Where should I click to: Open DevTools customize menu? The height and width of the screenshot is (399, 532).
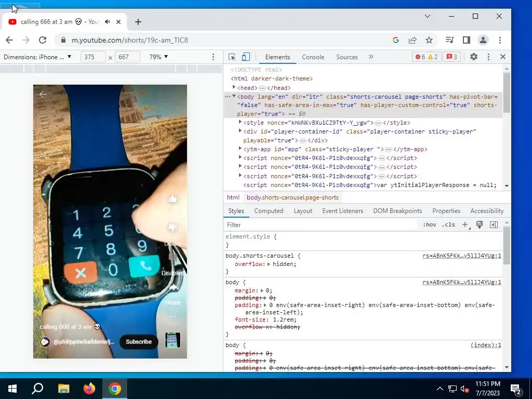coord(488,57)
